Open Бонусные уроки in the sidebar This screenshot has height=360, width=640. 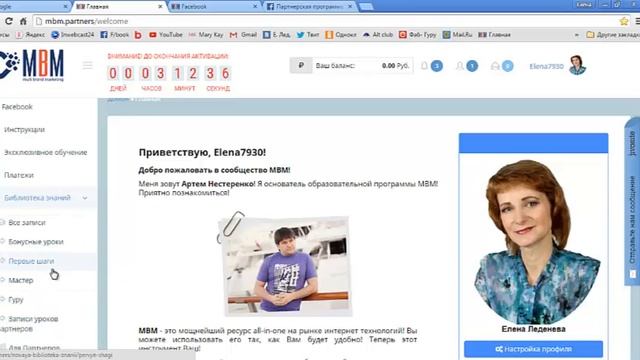[36, 242]
